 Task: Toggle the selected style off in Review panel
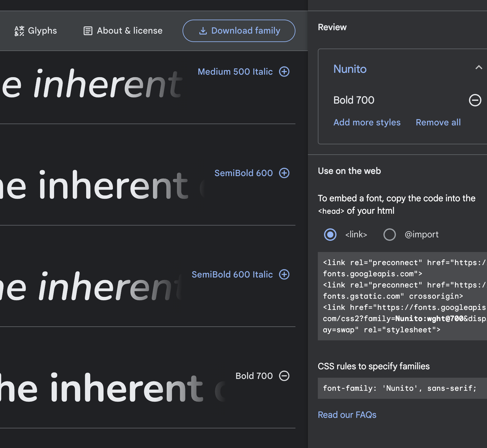point(475,100)
